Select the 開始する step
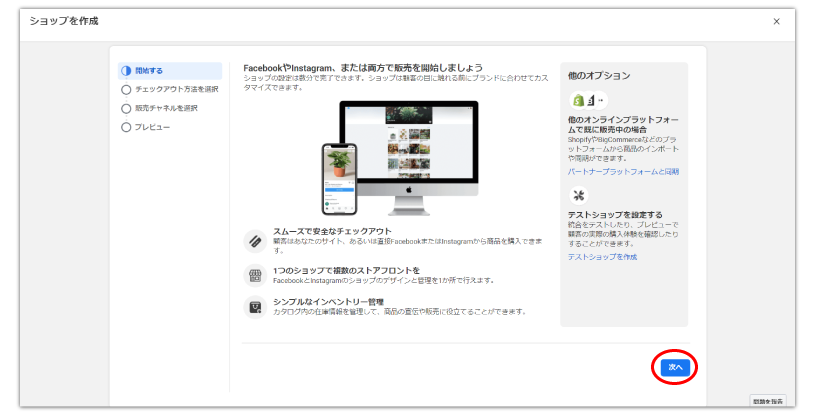The height and width of the screenshot is (416, 820). (x=170, y=71)
